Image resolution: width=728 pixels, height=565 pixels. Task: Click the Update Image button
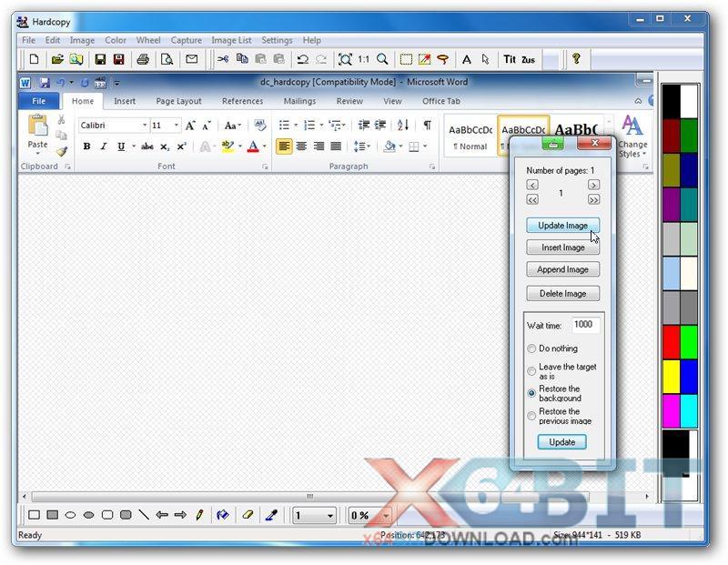[x=562, y=226]
